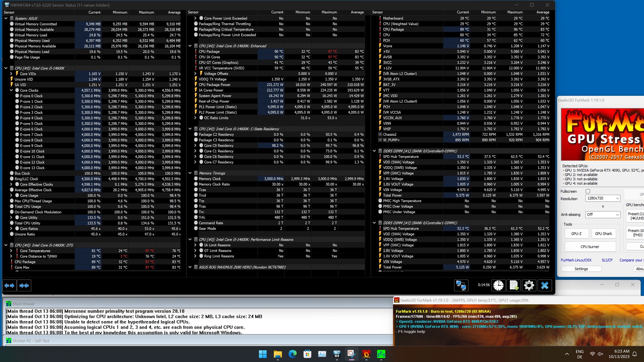Expand the HWiNFO sensor panels with the outward arrows button

point(9,286)
